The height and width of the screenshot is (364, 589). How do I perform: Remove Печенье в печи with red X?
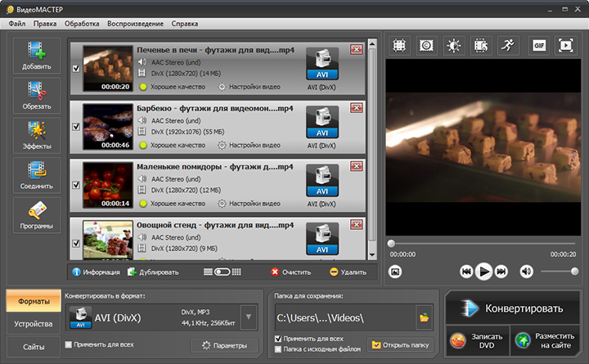pos(356,49)
